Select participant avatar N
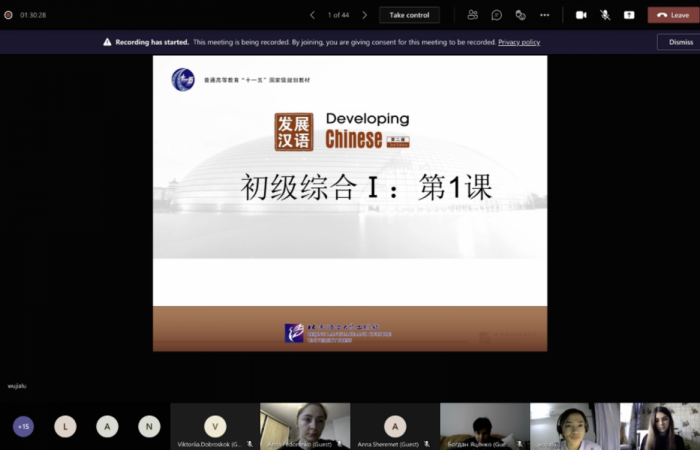Image resolution: width=700 pixels, height=450 pixels. click(149, 426)
